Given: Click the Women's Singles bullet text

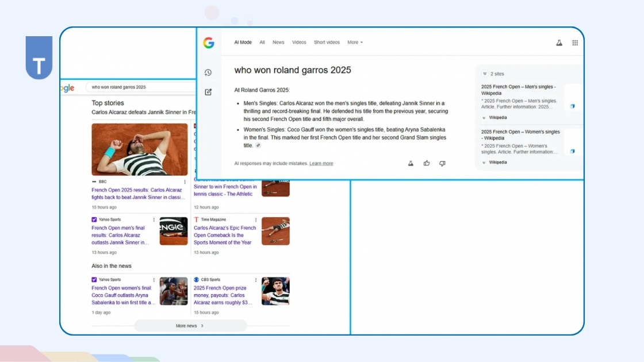Looking at the screenshot, I should click(344, 137).
